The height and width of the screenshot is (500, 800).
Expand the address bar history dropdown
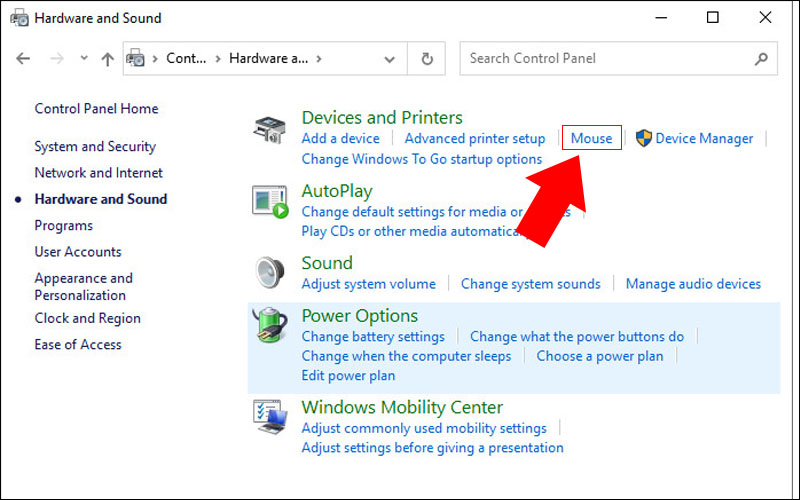click(x=389, y=59)
